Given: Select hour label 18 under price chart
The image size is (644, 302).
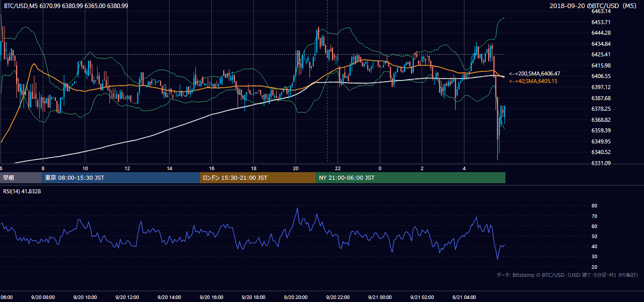Looking at the screenshot, I should [253, 169].
